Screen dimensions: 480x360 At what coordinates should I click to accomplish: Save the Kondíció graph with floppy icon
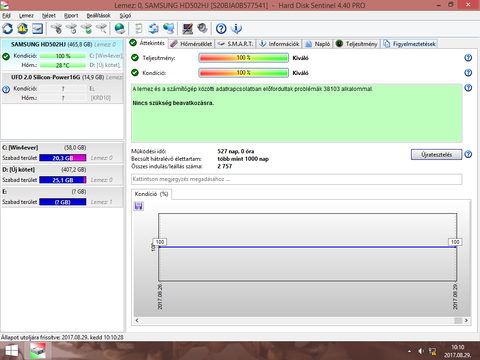139,206
